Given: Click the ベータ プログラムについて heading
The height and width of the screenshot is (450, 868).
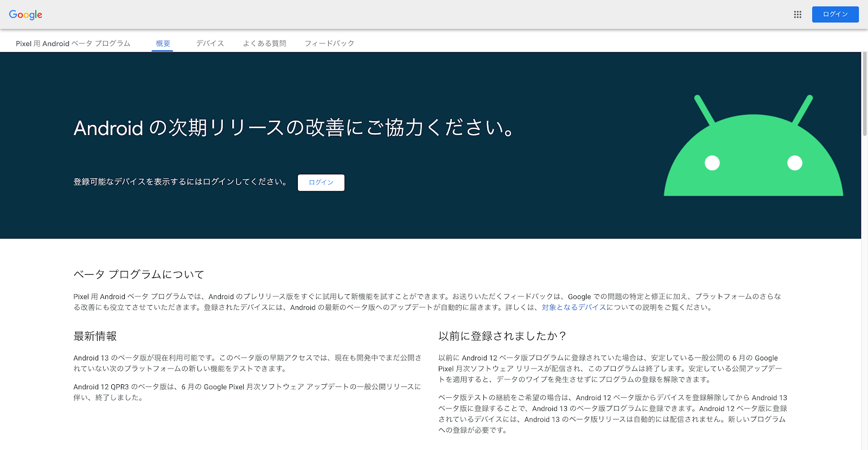Looking at the screenshot, I should coord(139,274).
